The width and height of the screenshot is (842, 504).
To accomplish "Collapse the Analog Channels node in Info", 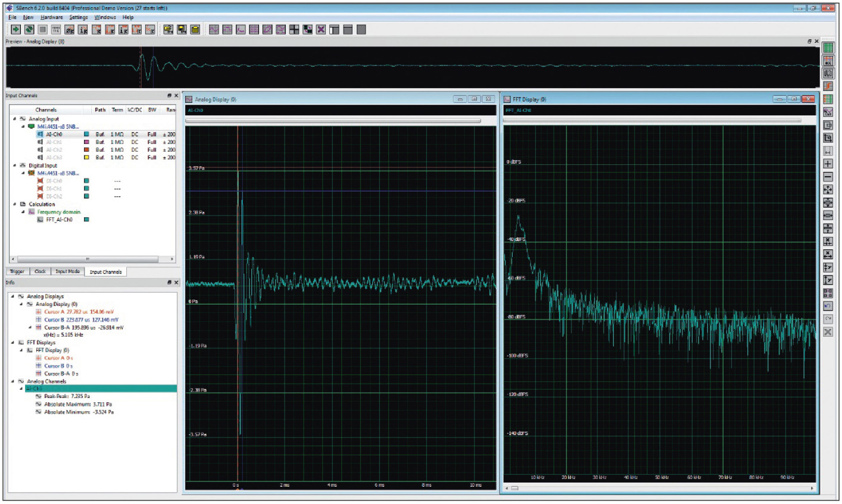I will pos(13,381).
